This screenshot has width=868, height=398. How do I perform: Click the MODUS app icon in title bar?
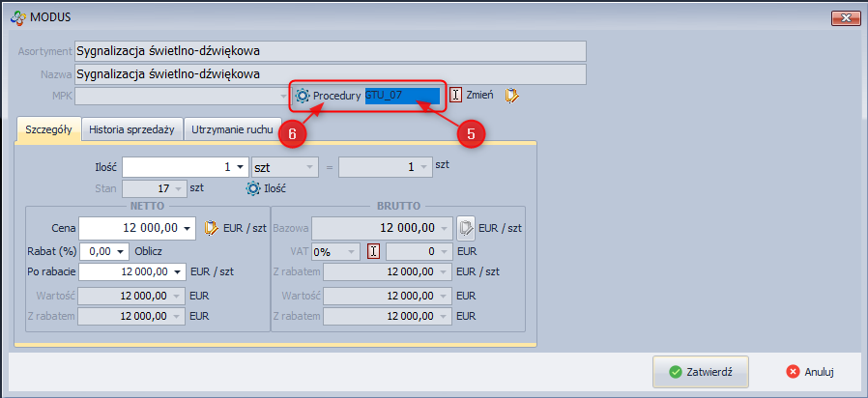(x=15, y=16)
